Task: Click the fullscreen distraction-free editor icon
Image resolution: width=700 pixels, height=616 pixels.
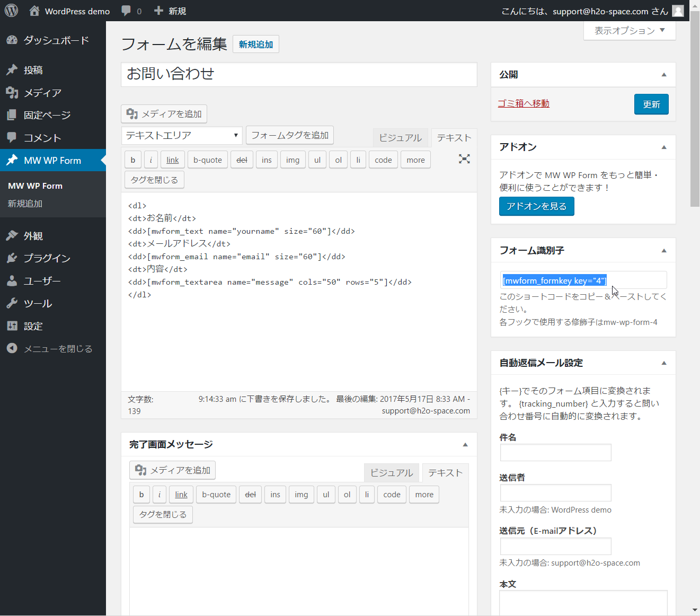Action: click(464, 159)
